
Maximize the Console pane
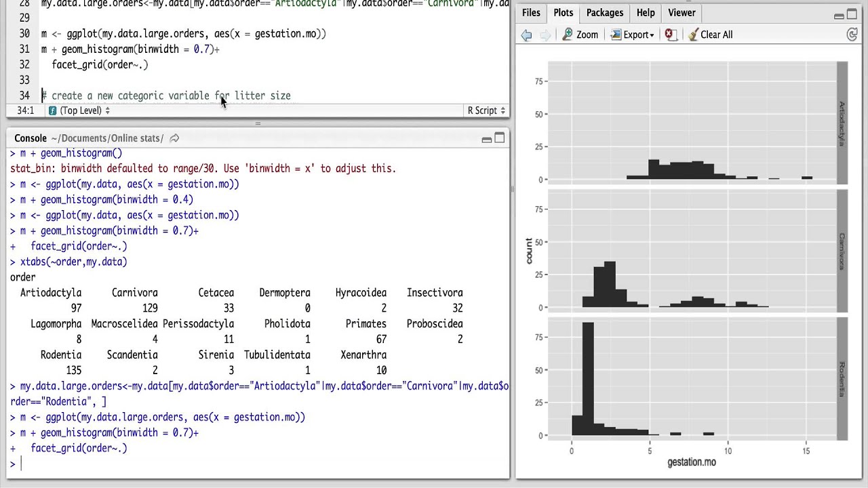click(x=500, y=138)
